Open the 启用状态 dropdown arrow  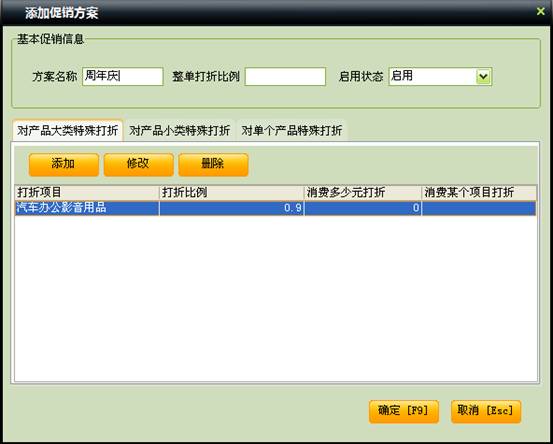(x=483, y=77)
